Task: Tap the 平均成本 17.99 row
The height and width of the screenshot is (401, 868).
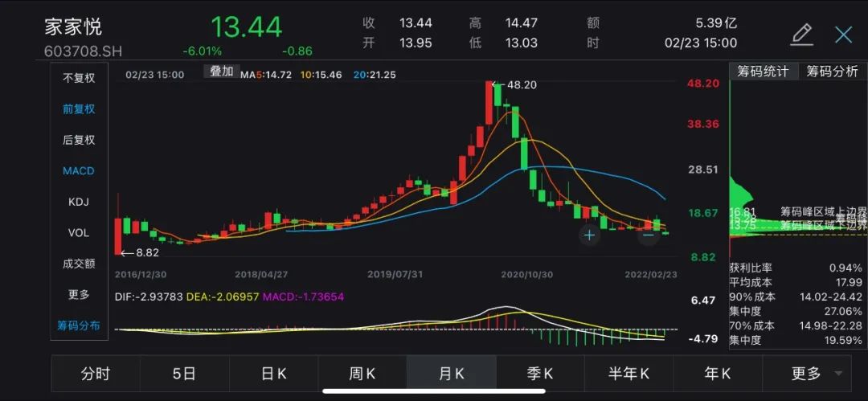Action: point(796,283)
